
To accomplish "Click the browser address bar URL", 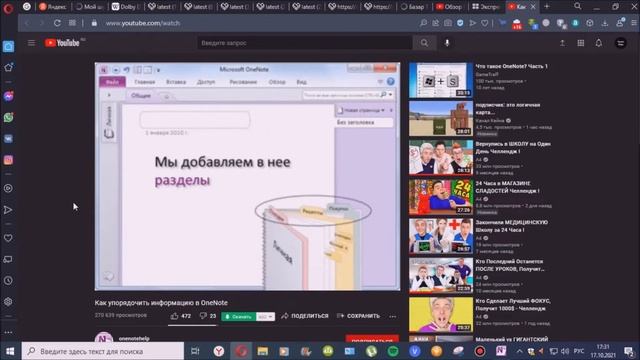I will point(142,23).
